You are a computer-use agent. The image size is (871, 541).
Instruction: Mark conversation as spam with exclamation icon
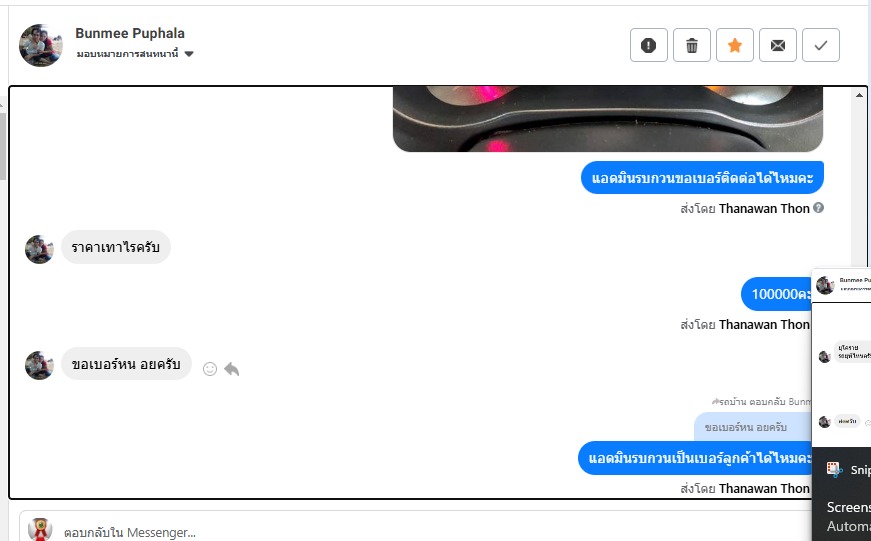[648, 45]
